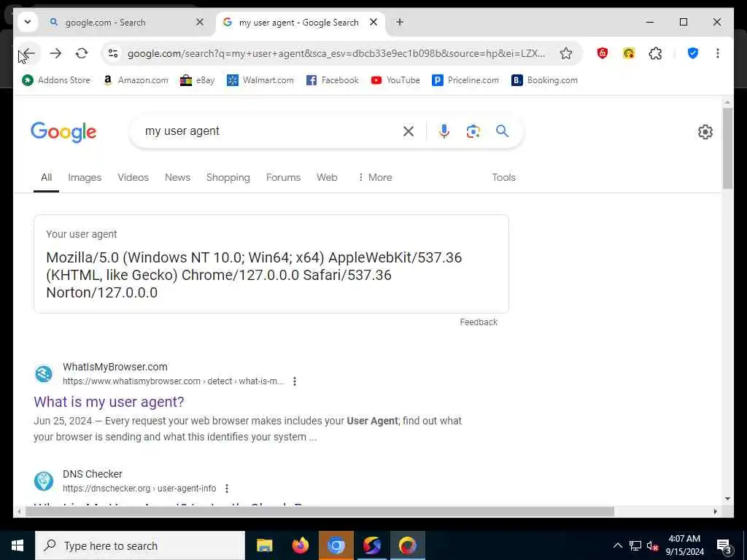747x560 pixels.
Task: Open the Tools search options
Action: pyautogui.click(x=503, y=177)
